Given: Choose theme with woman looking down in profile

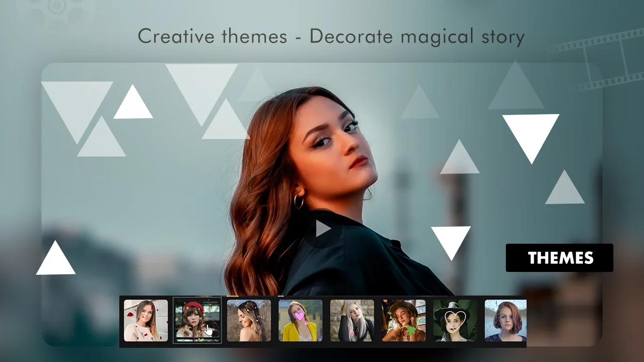Looking at the screenshot, I should [249, 321].
